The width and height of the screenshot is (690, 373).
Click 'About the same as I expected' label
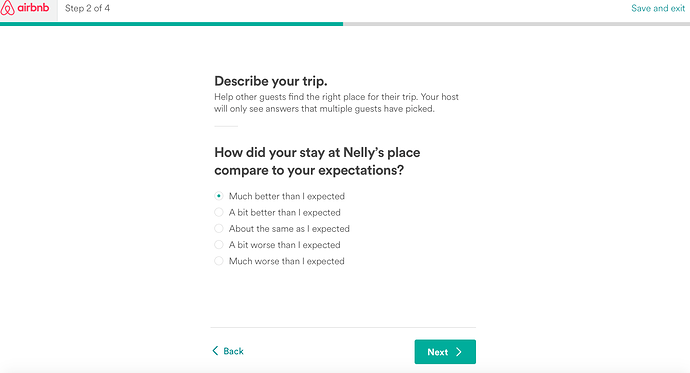289,229
